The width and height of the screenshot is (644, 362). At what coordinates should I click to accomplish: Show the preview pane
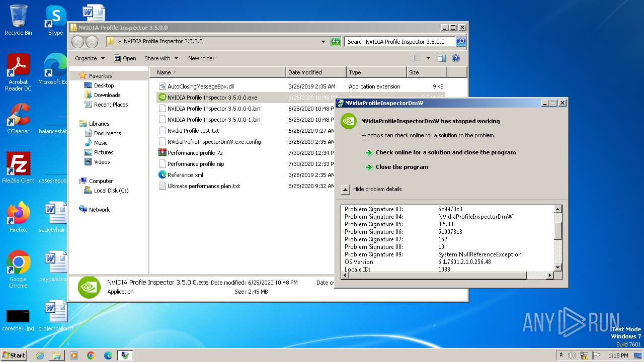(x=441, y=58)
